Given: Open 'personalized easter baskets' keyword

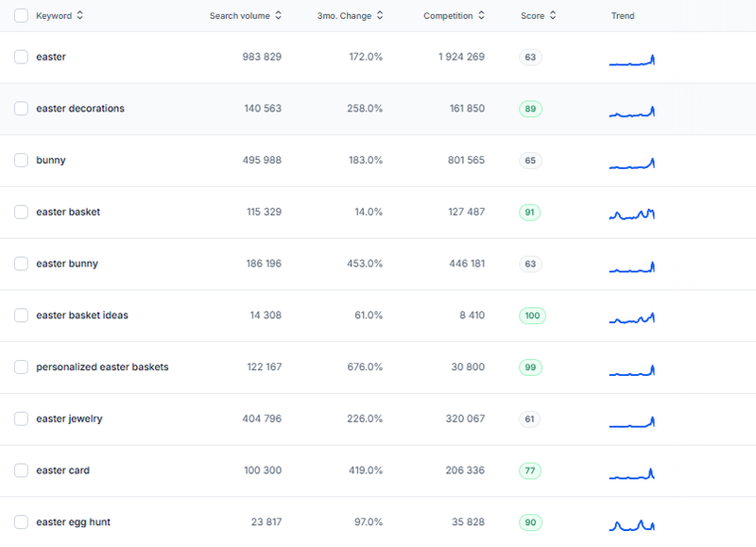Looking at the screenshot, I should [102, 367].
